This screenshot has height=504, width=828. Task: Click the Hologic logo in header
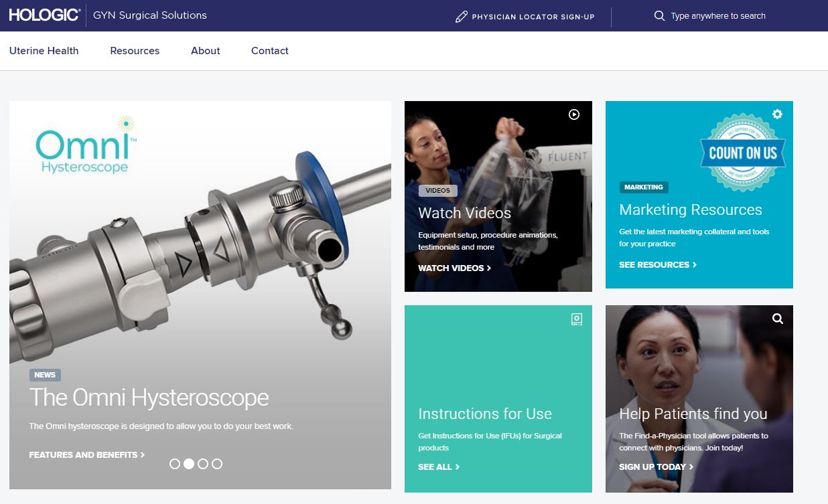coord(45,15)
